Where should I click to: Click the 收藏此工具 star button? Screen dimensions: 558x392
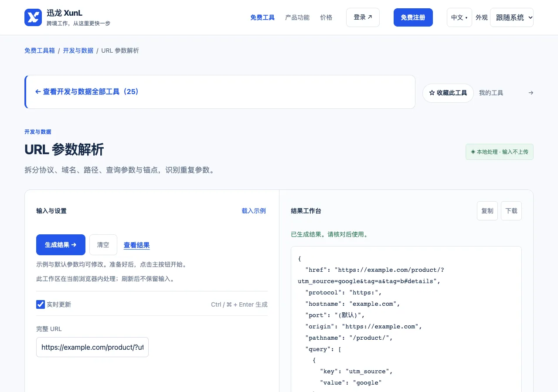[448, 93]
